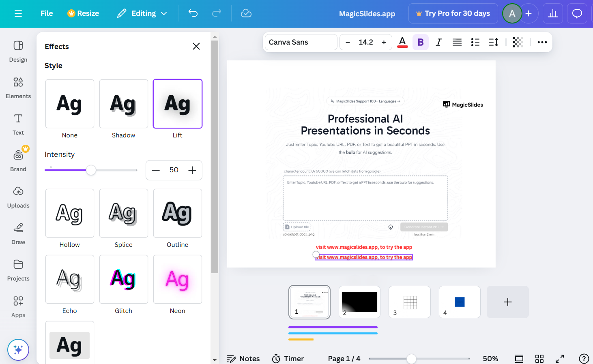The image size is (593, 364).
Task: Select the None text style
Action: pos(70,104)
